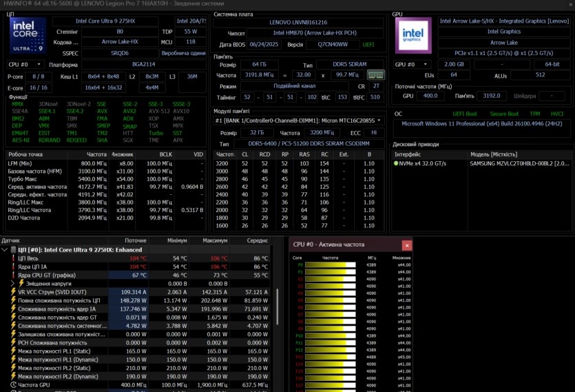Click the P0 core frequency bar
The image size is (575, 392).
tap(330, 265)
